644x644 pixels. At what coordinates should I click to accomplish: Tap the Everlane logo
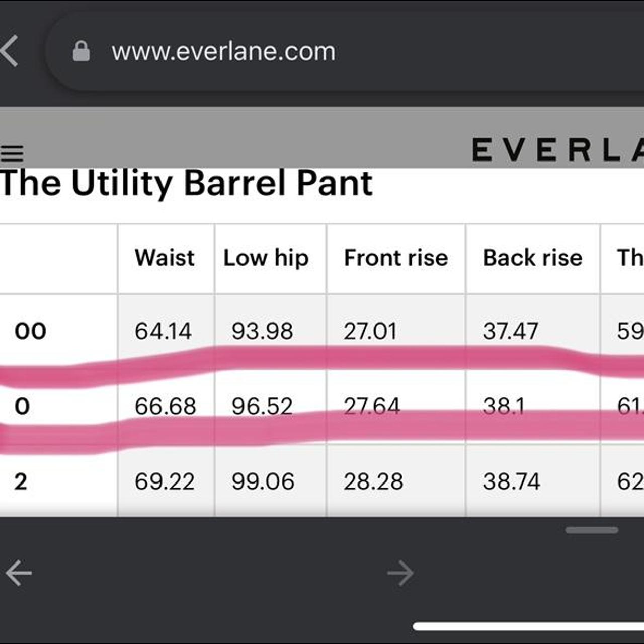(557, 150)
